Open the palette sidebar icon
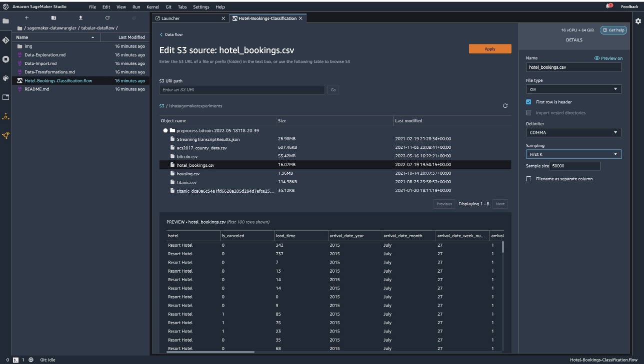 point(5,78)
